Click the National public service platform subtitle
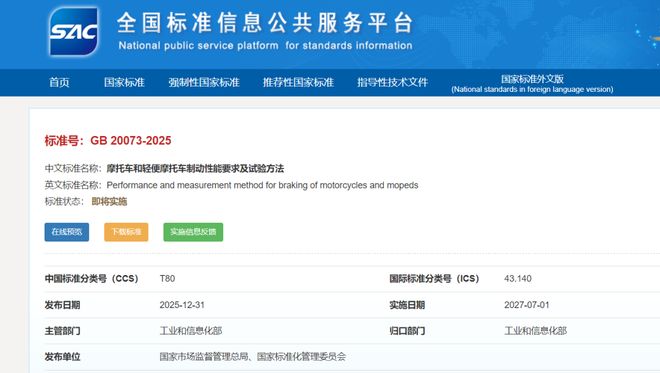 click(x=265, y=45)
